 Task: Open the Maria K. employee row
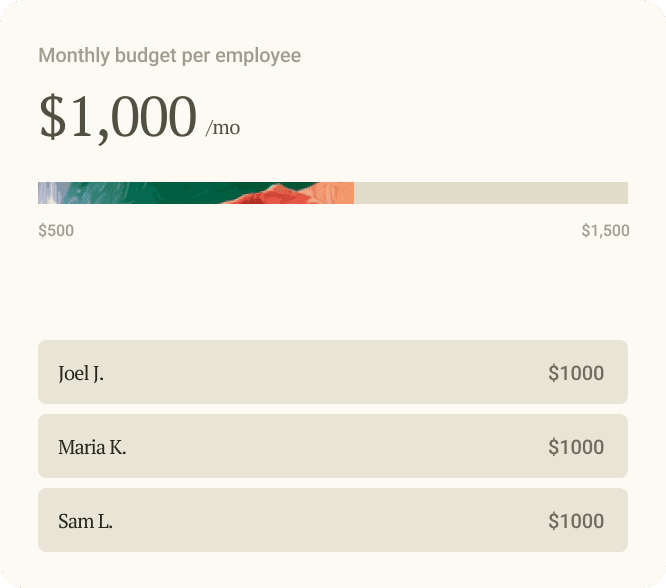pos(333,446)
